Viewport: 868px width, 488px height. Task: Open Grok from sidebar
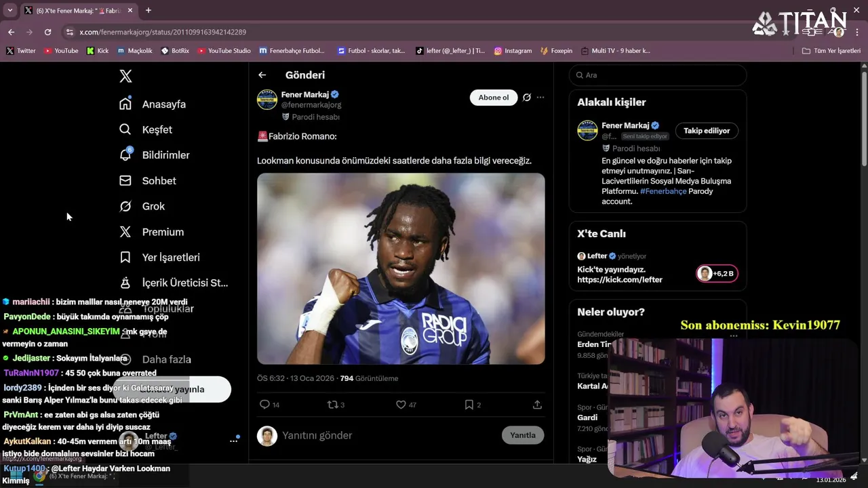(142, 206)
